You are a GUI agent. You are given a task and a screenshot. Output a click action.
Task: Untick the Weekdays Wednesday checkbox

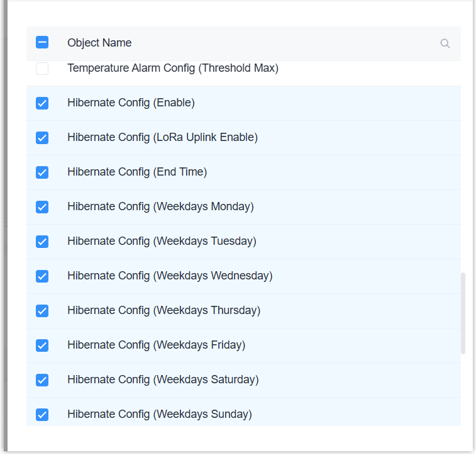[x=42, y=276]
